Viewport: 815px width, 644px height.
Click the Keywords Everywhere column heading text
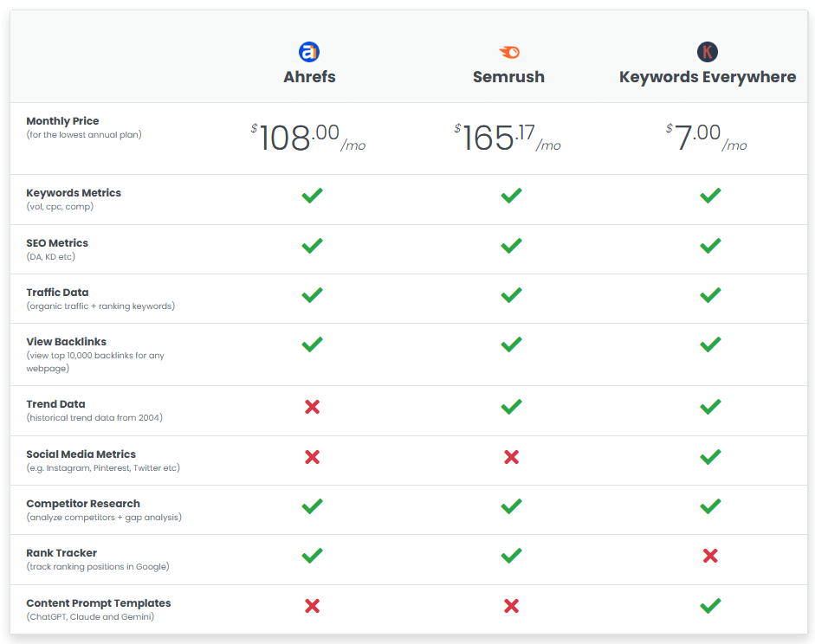(x=708, y=77)
